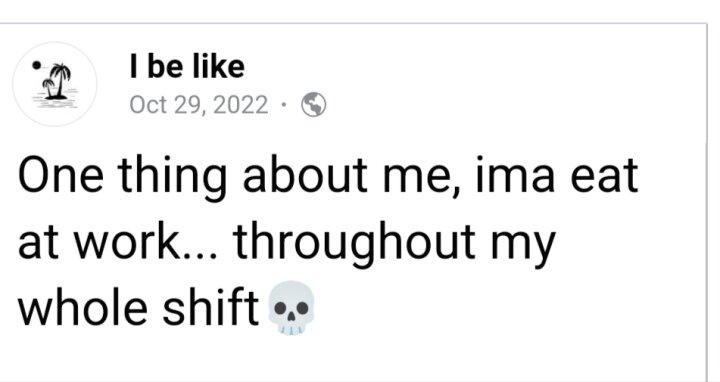This screenshot has height=382, width=720.
Task: Click the word "about" in the post
Action: [305, 175]
